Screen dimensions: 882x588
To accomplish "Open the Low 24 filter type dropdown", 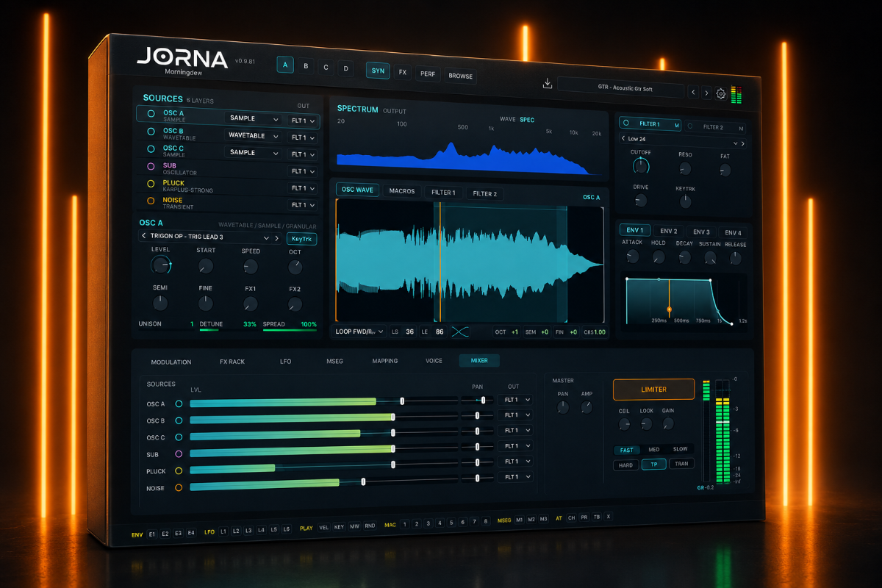I will (x=683, y=140).
